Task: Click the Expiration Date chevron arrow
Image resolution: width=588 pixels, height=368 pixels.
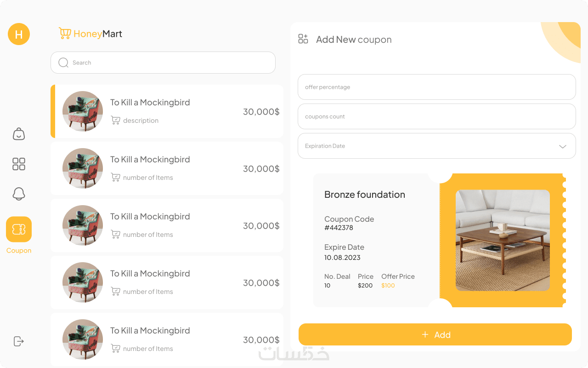Action: click(562, 146)
